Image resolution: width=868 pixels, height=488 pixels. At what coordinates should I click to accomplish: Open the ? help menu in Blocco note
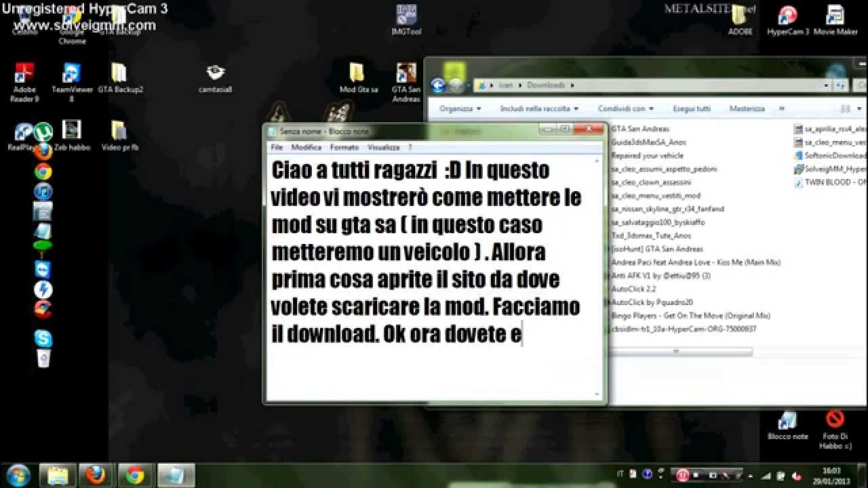coord(410,147)
